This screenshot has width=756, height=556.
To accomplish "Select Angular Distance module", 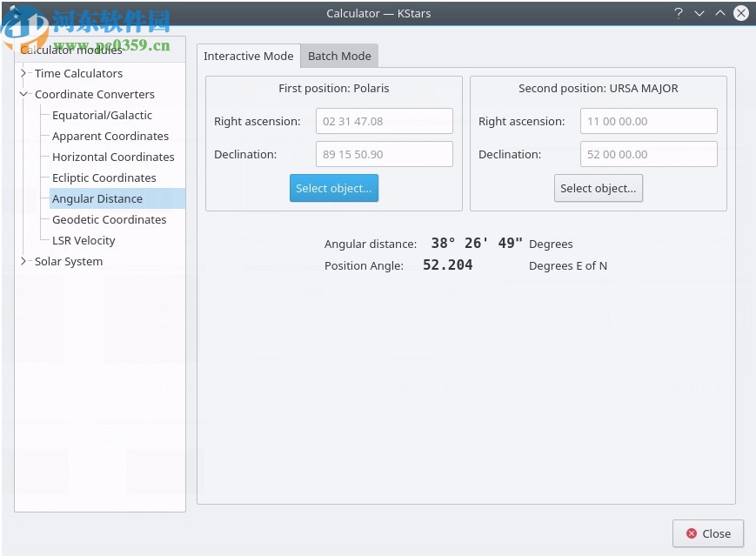I will point(117,198).
